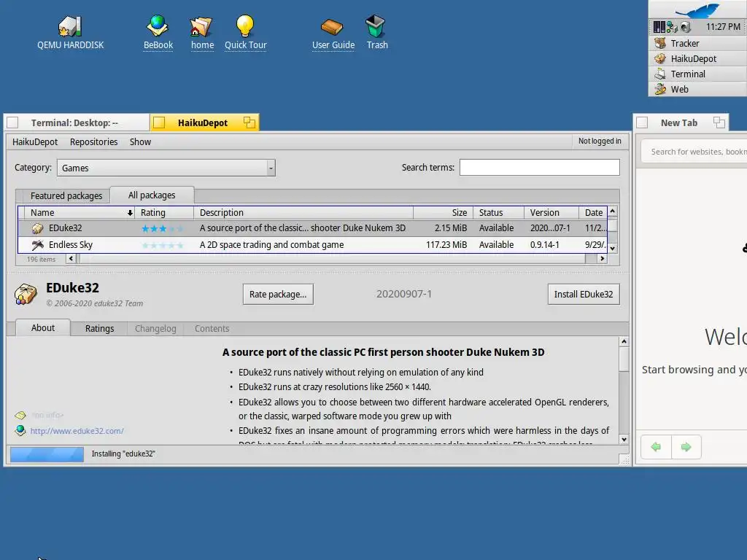Select the Ratings tab
This screenshot has height=560, width=747.
(99, 329)
